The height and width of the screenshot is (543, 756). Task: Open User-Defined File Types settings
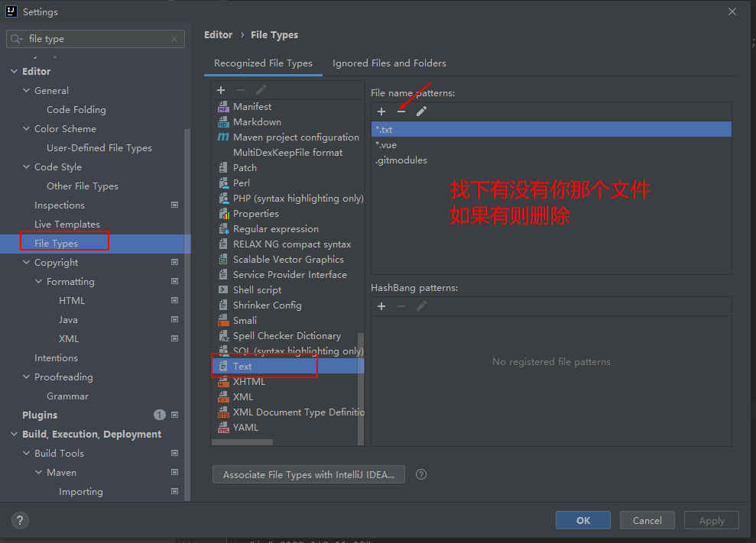tap(99, 148)
